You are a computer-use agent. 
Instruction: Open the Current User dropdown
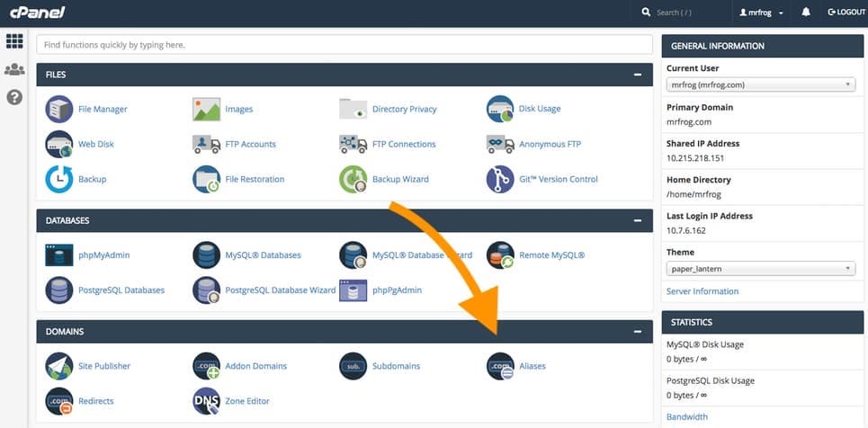point(761,85)
